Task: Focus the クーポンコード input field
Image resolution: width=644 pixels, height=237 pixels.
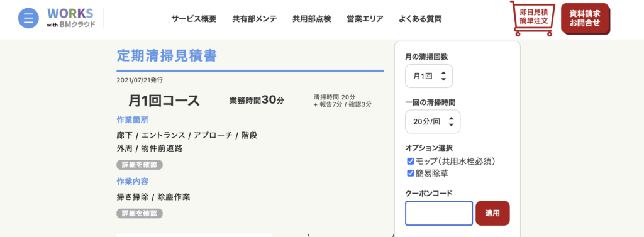Action: pos(439,213)
